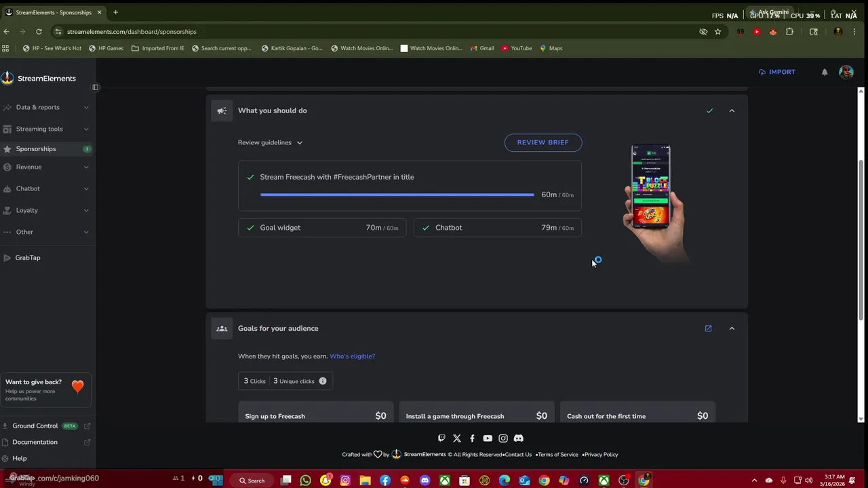The image size is (868, 488).
Task: Click the stream time progress bar
Action: point(397,195)
